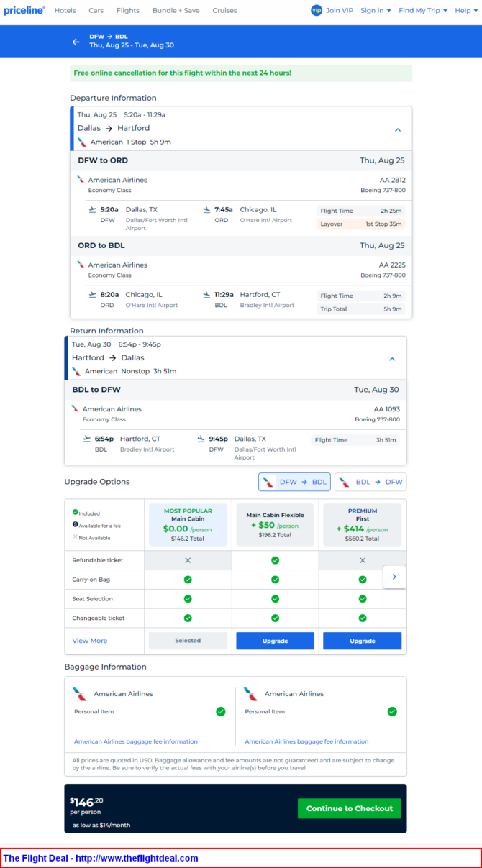Click the VIP badge icon
The image size is (482, 868).
316,11
